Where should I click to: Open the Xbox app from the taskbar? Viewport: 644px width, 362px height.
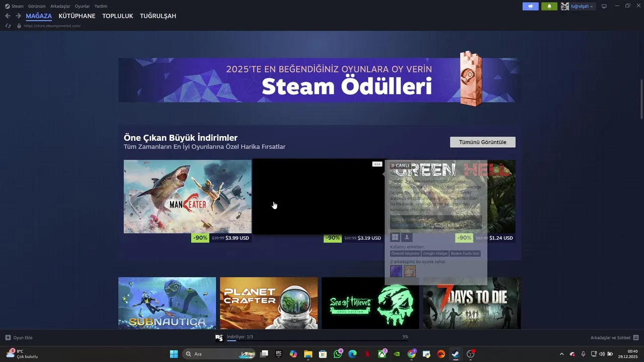pyautogui.click(x=382, y=354)
